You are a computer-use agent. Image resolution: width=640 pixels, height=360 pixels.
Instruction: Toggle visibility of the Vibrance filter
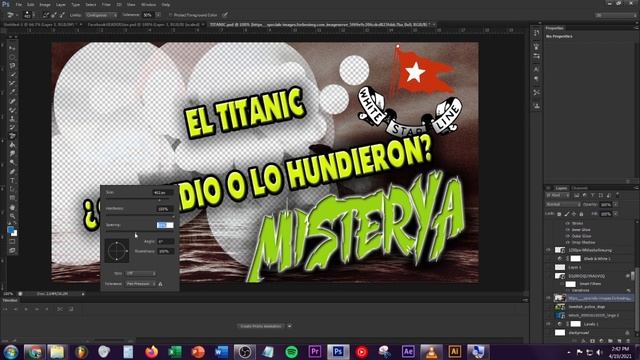click(567, 290)
